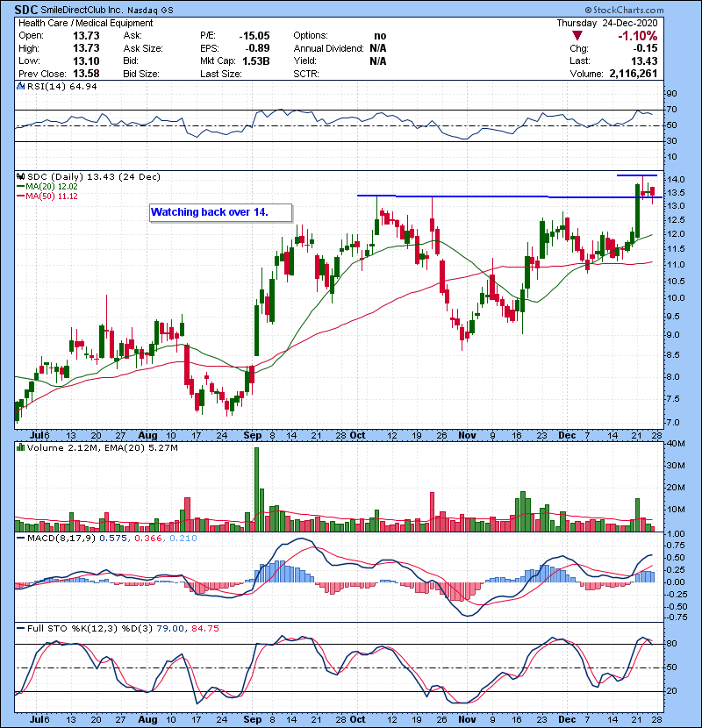Click the MACD signal value 0.366

coord(148,539)
